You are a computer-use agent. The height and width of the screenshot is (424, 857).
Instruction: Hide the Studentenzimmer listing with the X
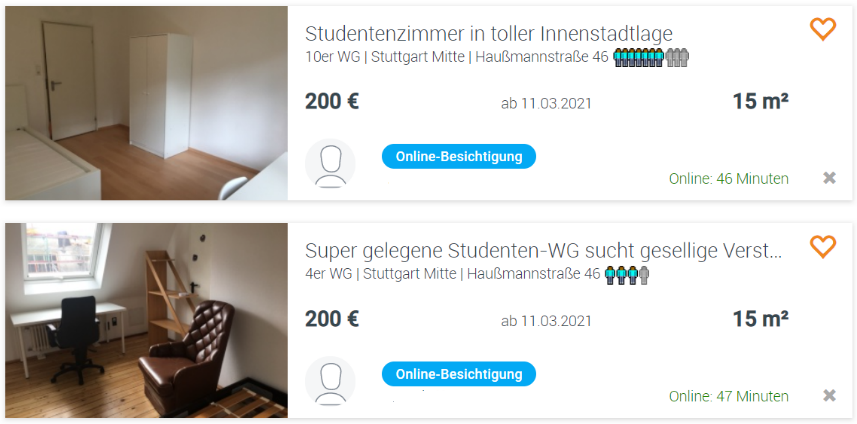829,178
